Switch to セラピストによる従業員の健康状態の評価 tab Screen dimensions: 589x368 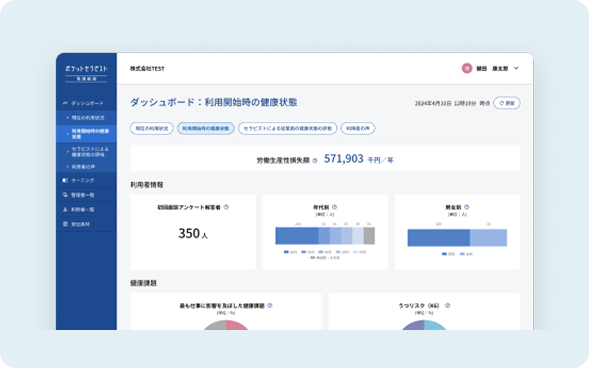287,128
